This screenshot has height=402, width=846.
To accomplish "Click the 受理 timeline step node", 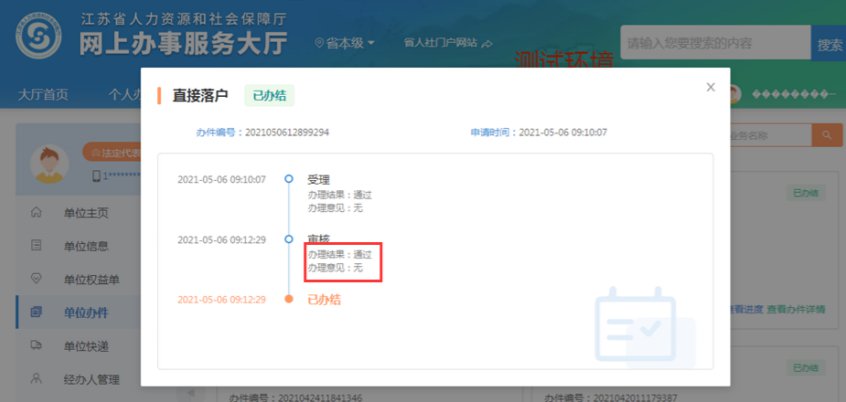I will pyautogui.click(x=289, y=178).
